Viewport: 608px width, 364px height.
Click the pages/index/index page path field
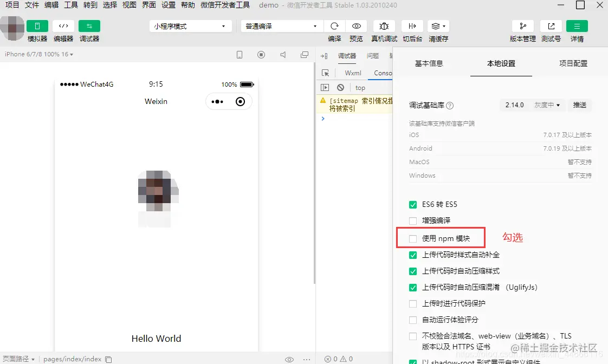click(71, 359)
